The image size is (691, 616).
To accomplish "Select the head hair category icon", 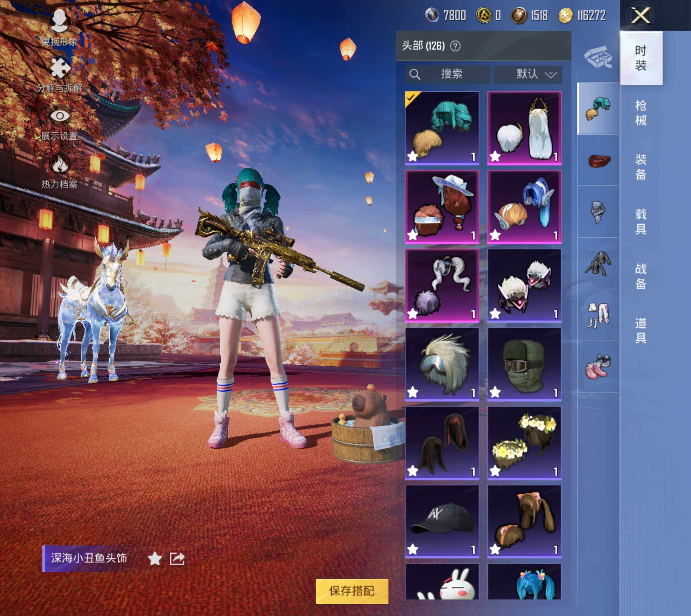I will coord(598,109).
